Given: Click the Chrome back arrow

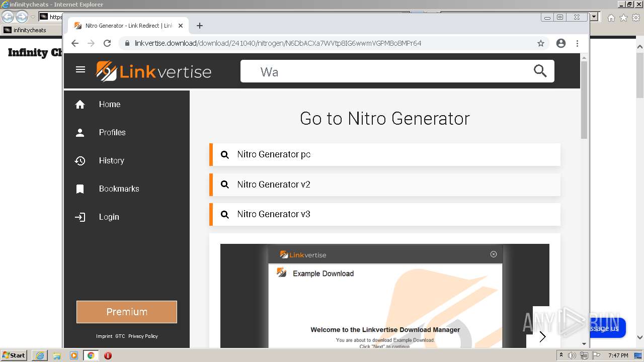Looking at the screenshot, I should click(x=75, y=43).
